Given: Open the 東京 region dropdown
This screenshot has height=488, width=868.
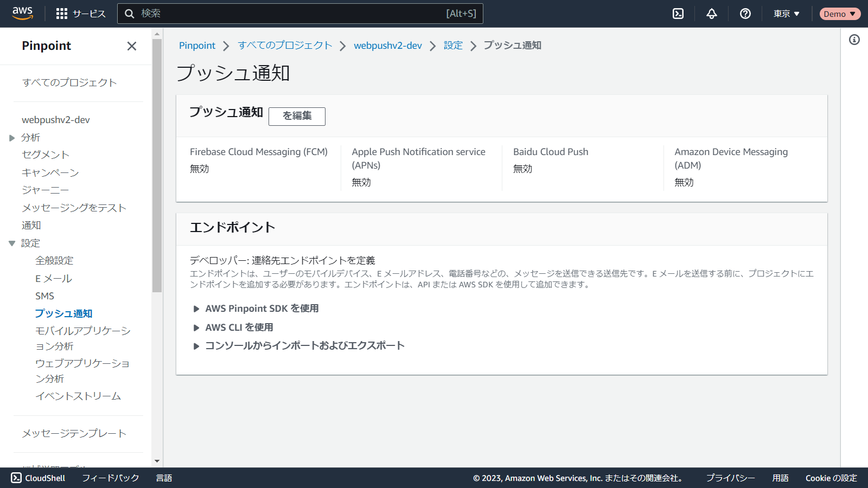Looking at the screenshot, I should (787, 14).
